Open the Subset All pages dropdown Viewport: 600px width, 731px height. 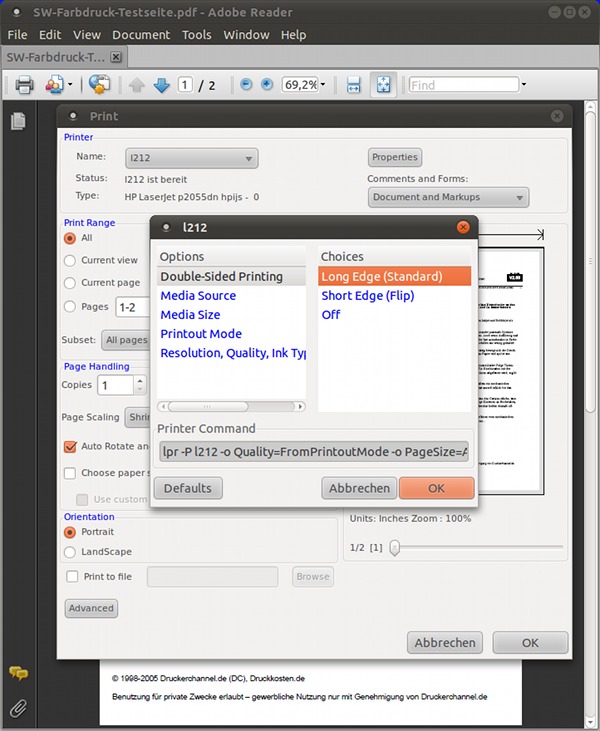[126, 340]
